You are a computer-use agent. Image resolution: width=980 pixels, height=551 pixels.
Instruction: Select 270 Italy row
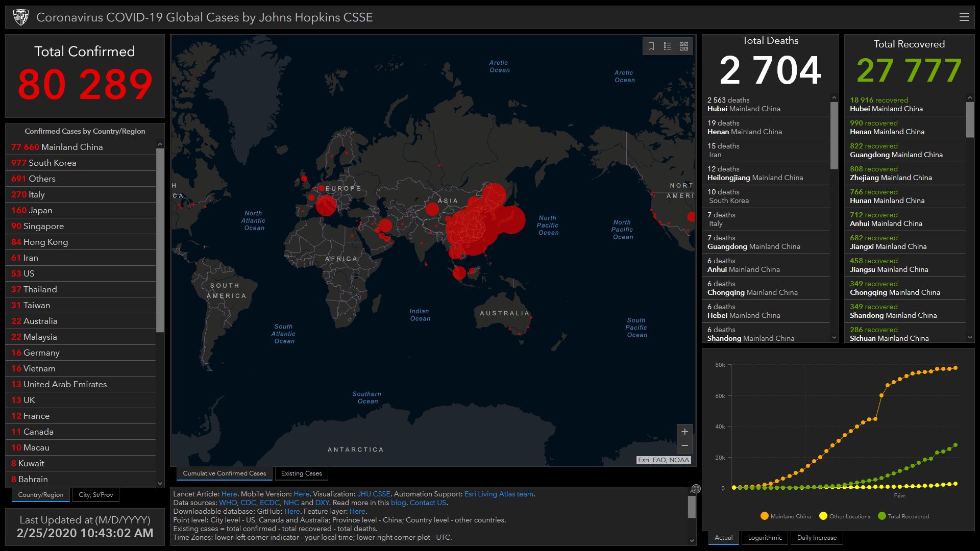81,194
